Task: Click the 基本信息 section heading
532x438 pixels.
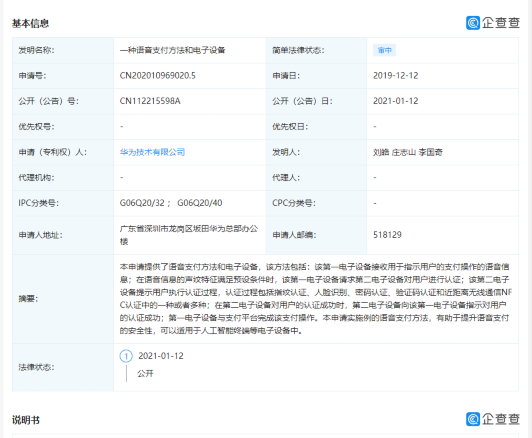Action: click(31, 23)
